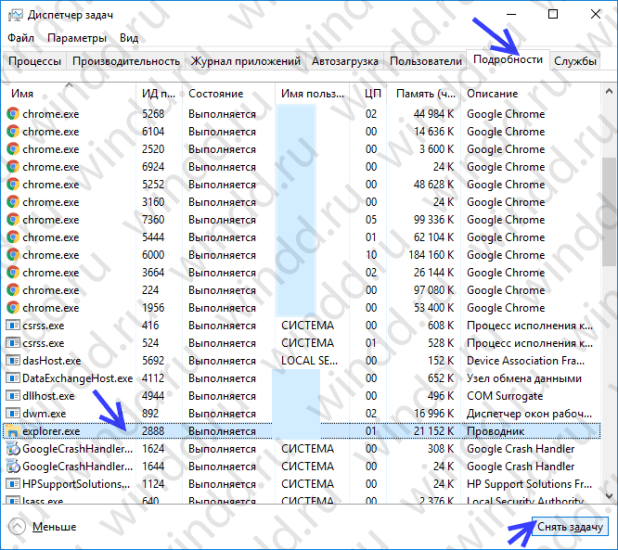Click the Chrome icon for PID 6000

[13, 255]
